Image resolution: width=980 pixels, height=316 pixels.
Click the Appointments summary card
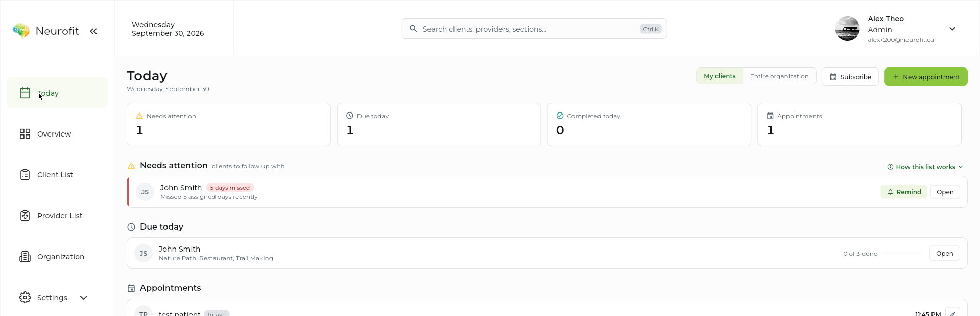[859, 124]
